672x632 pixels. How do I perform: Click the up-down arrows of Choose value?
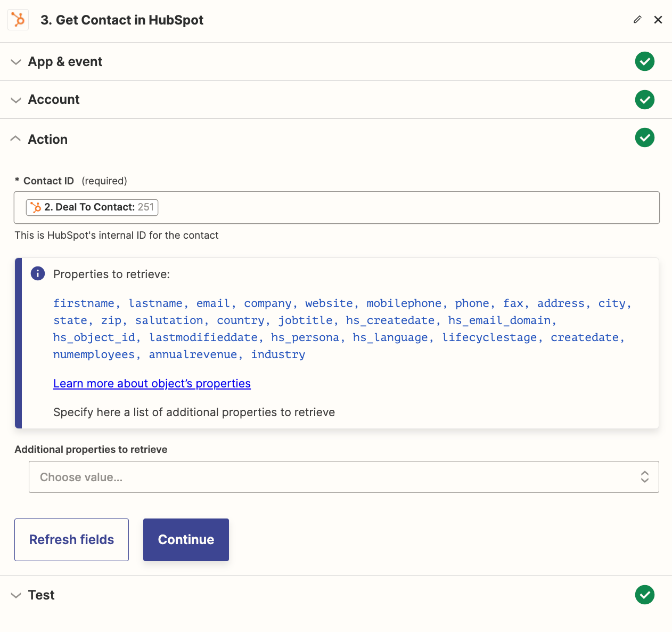click(645, 477)
